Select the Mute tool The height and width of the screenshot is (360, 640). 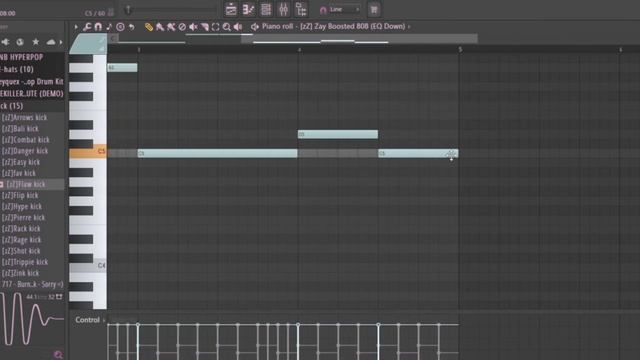tap(193, 27)
